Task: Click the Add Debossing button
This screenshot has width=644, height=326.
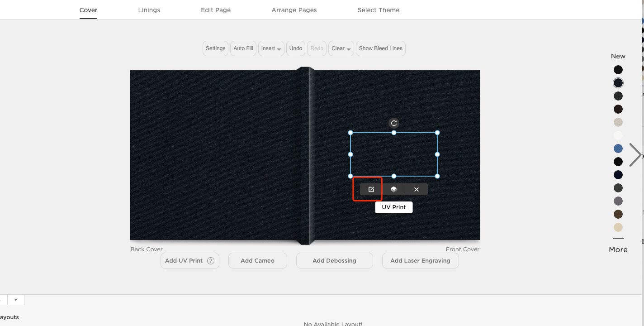Action: pyautogui.click(x=335, y=261)
